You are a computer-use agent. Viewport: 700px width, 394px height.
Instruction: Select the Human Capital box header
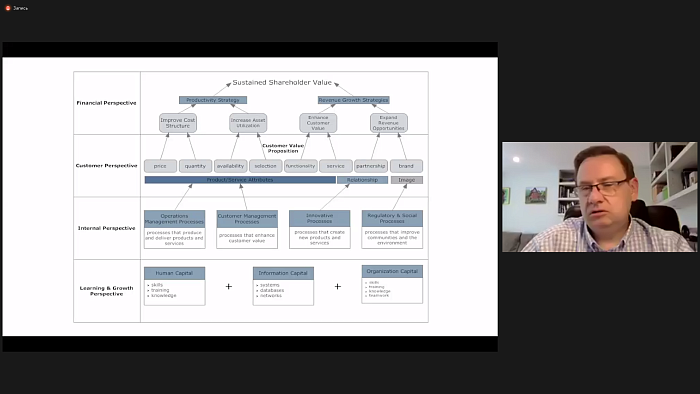click(175, 273)
